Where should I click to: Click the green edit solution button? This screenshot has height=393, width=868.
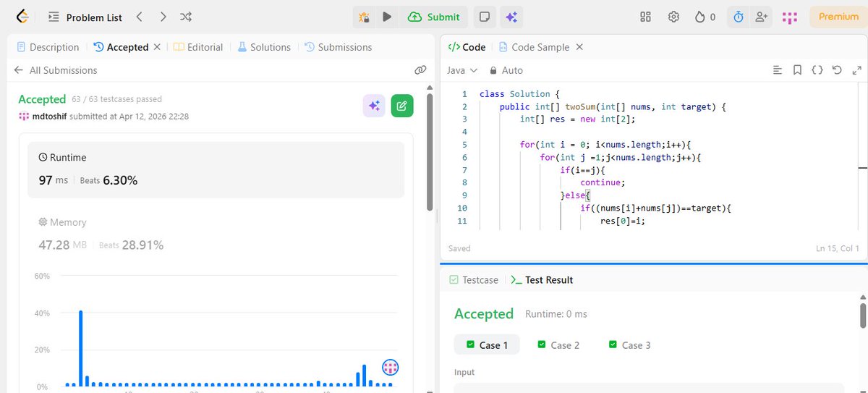[x=402, y=106]
